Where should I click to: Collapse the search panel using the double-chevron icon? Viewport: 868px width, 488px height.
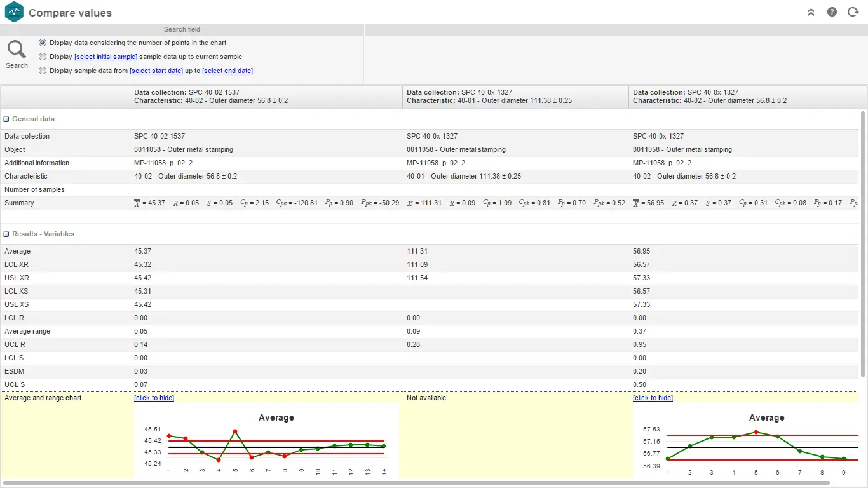click(811, 11)
